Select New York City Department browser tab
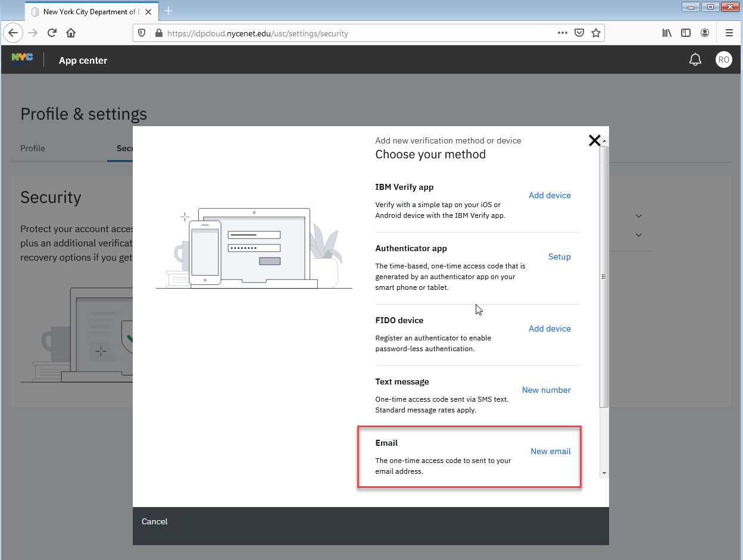This screenshot has width=743, height=560. [92, 11]
